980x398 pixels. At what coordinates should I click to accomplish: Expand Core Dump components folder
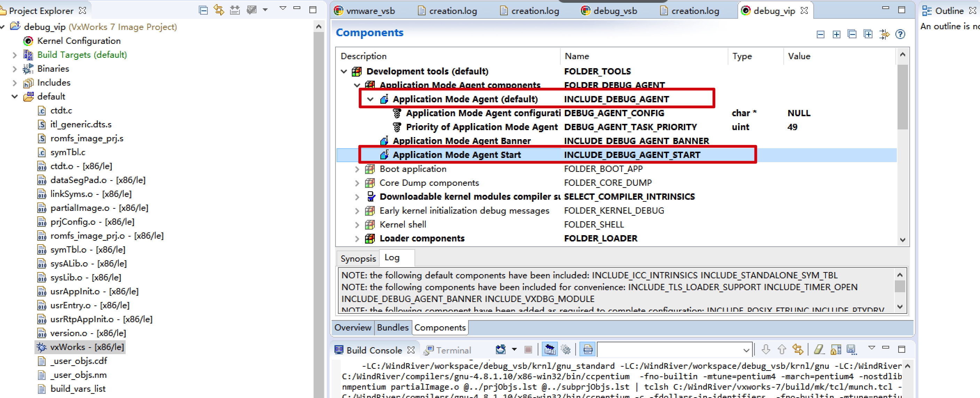pos(357,183)
